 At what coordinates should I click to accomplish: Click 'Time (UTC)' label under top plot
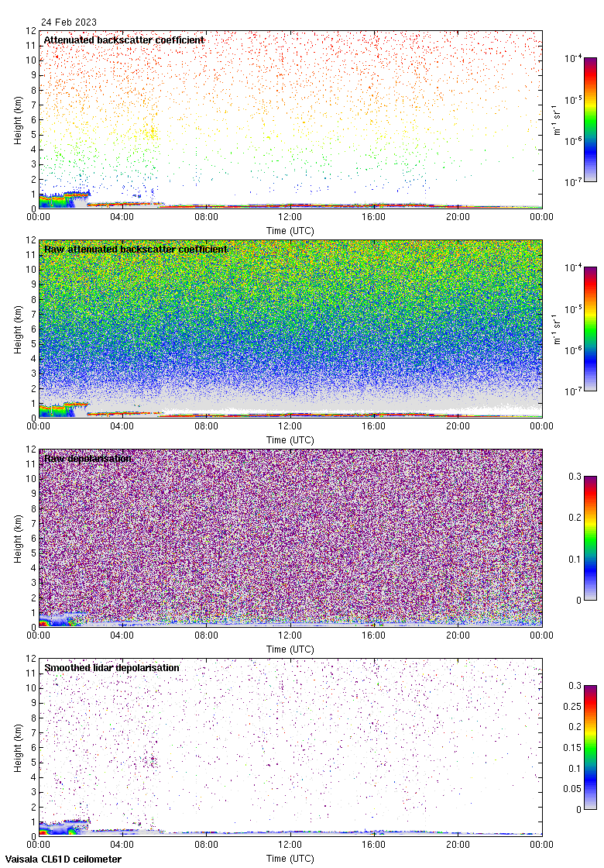290,231
